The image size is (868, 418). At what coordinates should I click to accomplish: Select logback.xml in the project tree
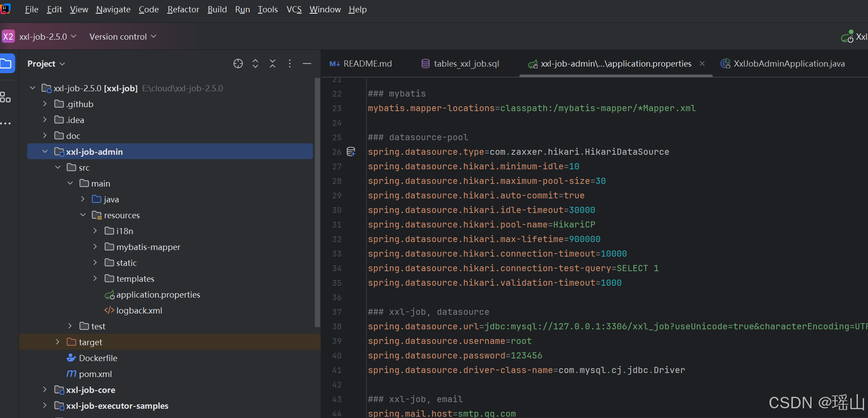(133, 310)
